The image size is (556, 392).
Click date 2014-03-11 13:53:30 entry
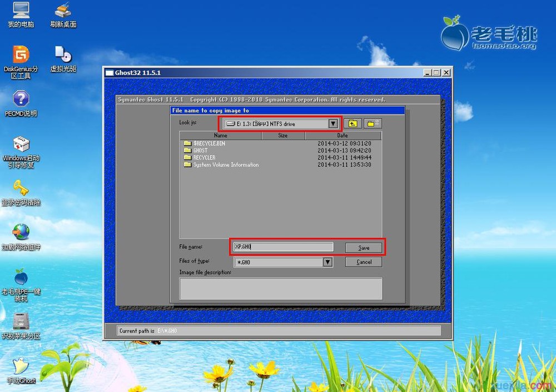344,165
